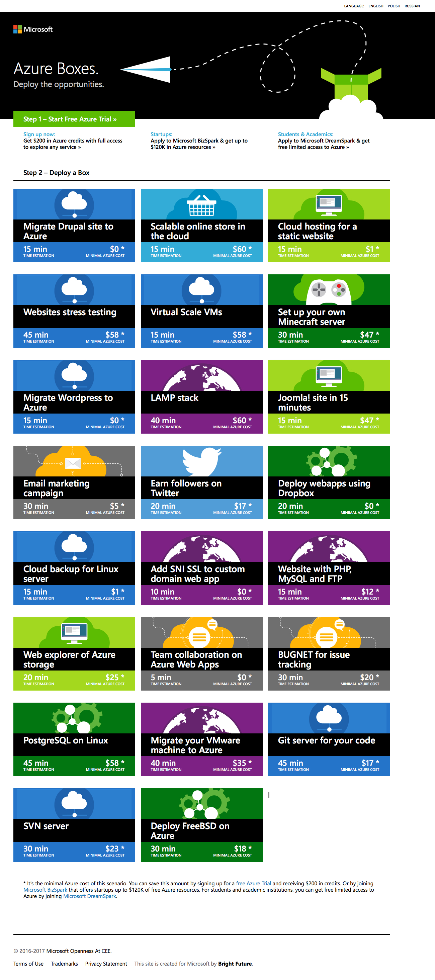Click the Microsoft logo in the header
This screenshot has height=980, width=435.
33,29
